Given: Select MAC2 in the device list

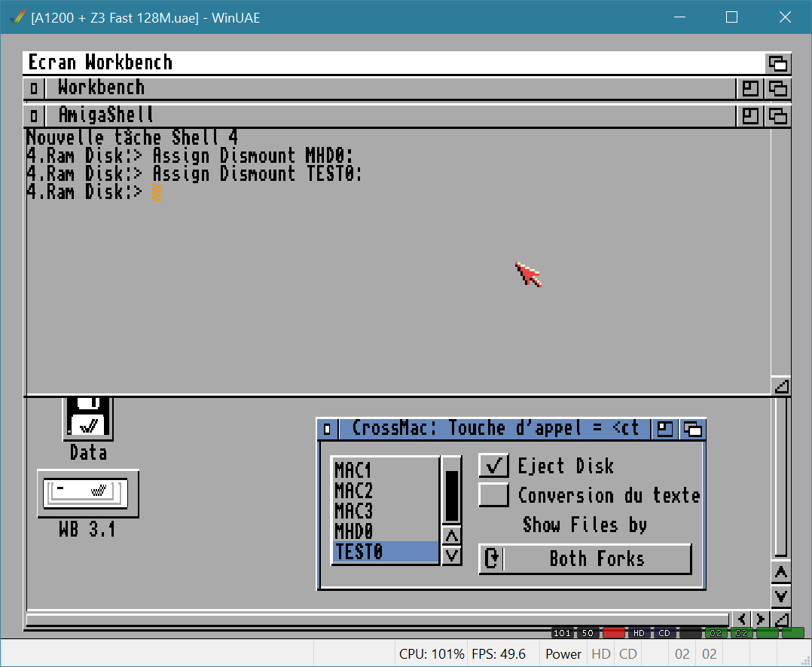Looking at the screenshot, I should (x=385, y=491).
